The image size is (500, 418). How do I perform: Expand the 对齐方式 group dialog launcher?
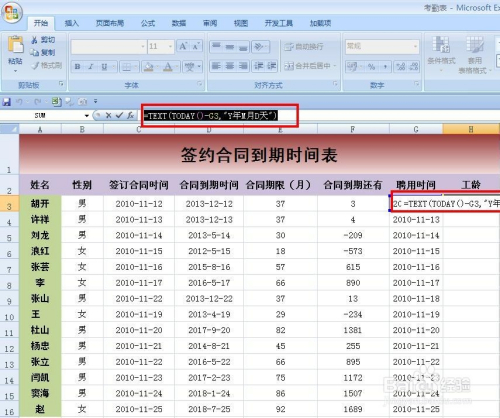(335, 84)
